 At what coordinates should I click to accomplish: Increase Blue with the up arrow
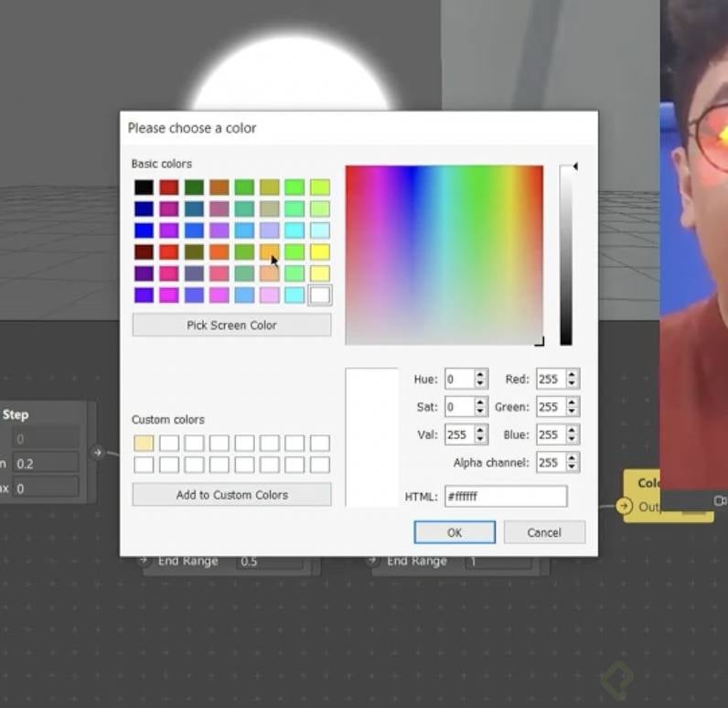tap(572, 430)
